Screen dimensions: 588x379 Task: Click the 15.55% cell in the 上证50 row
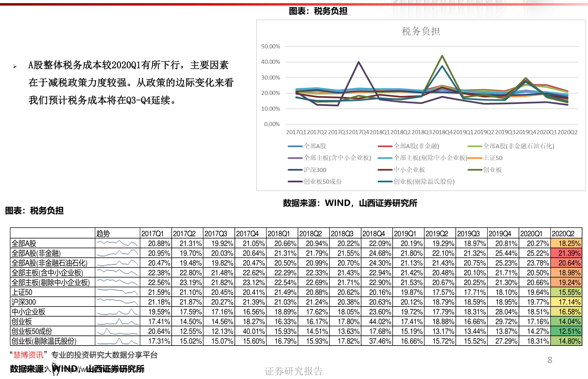click(566, 292)
